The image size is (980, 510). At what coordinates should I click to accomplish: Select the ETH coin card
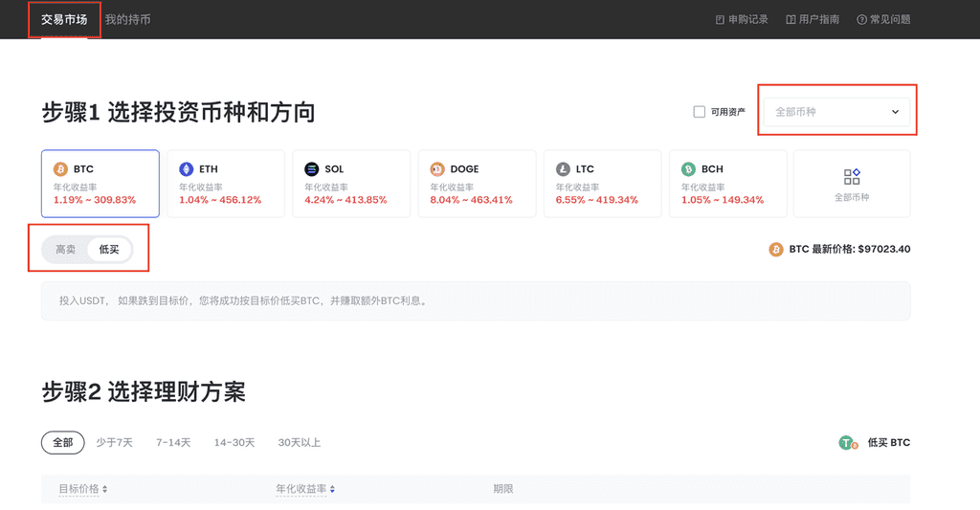pyautogui.click(x=226, y=184)
